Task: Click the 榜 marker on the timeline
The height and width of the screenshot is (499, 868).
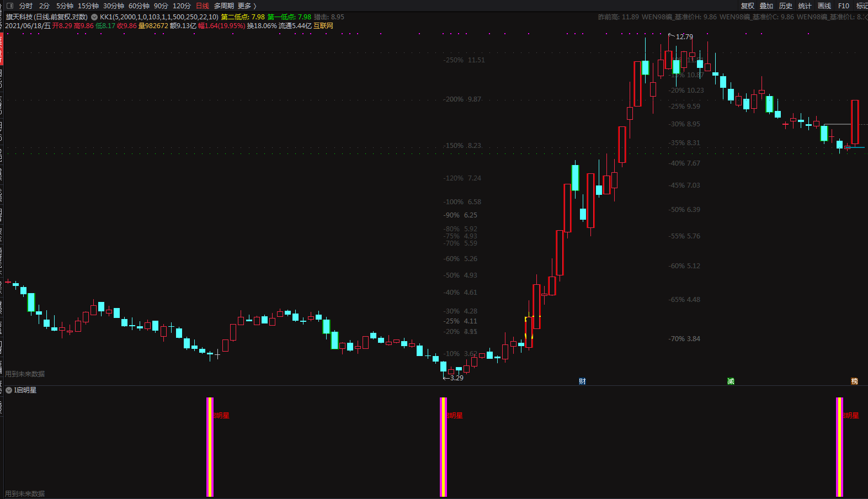Action: pos(854,381)
